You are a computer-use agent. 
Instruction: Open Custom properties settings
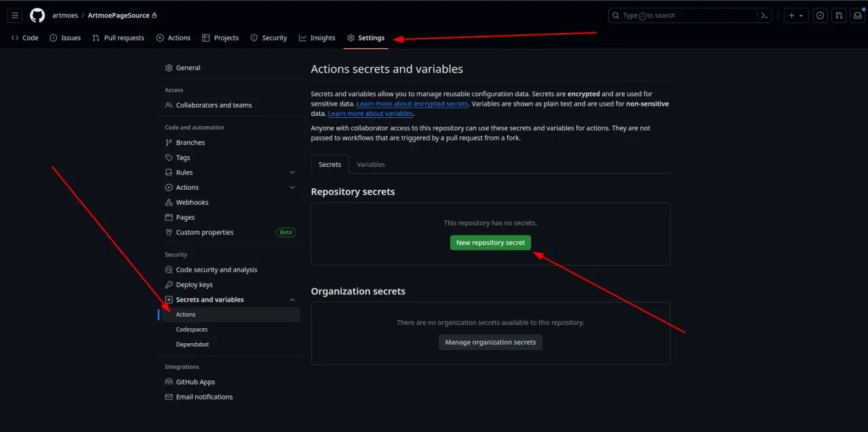click(204, 232)
